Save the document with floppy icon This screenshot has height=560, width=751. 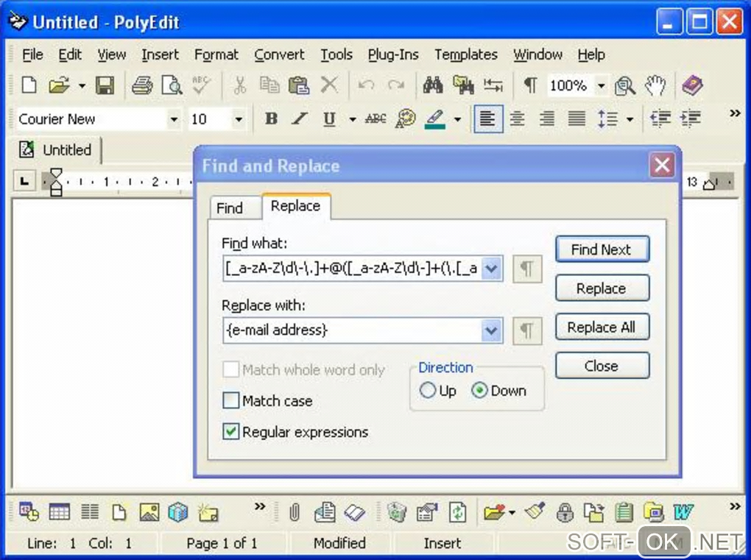click(x=105, y=85)
